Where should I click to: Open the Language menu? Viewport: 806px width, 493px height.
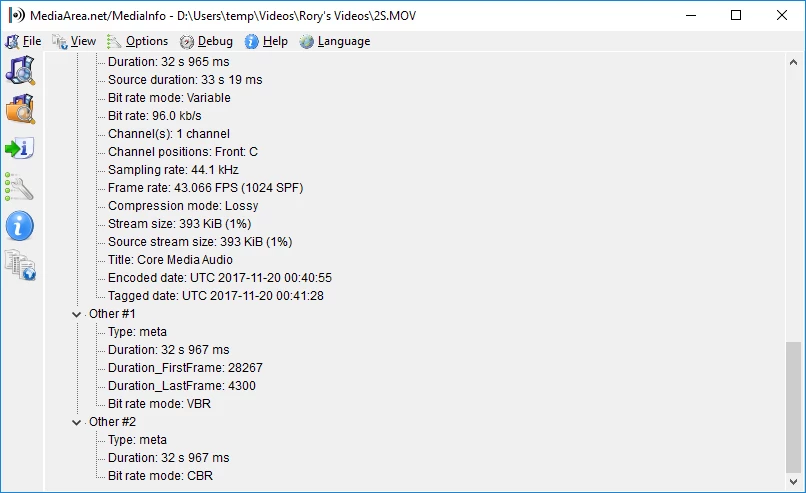(x=335, y=41)
